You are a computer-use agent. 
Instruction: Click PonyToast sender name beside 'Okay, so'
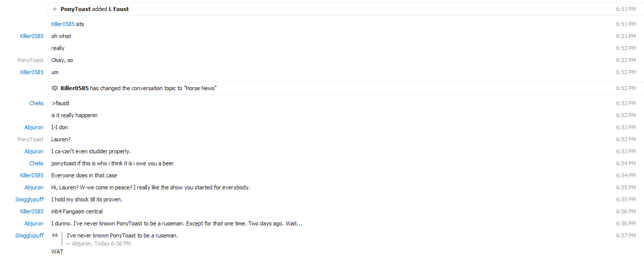click(x=31, y=60)
